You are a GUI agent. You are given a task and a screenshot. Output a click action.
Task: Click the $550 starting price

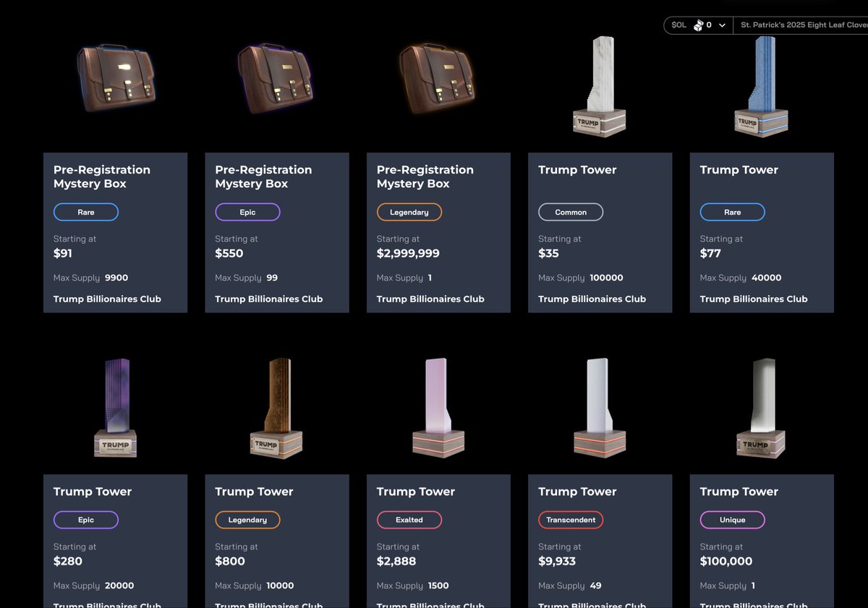[x=229, y=254]
